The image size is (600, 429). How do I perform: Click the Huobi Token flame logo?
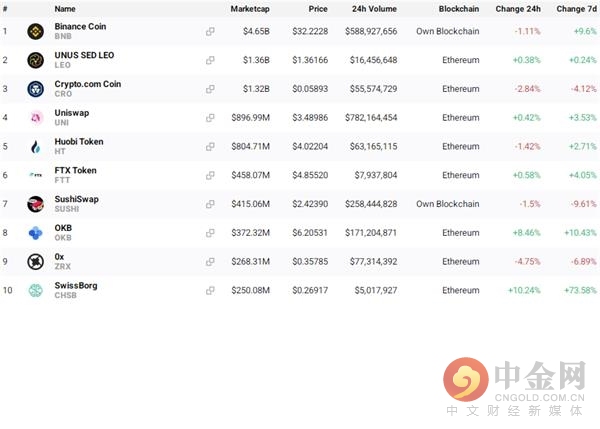[36, 147]
